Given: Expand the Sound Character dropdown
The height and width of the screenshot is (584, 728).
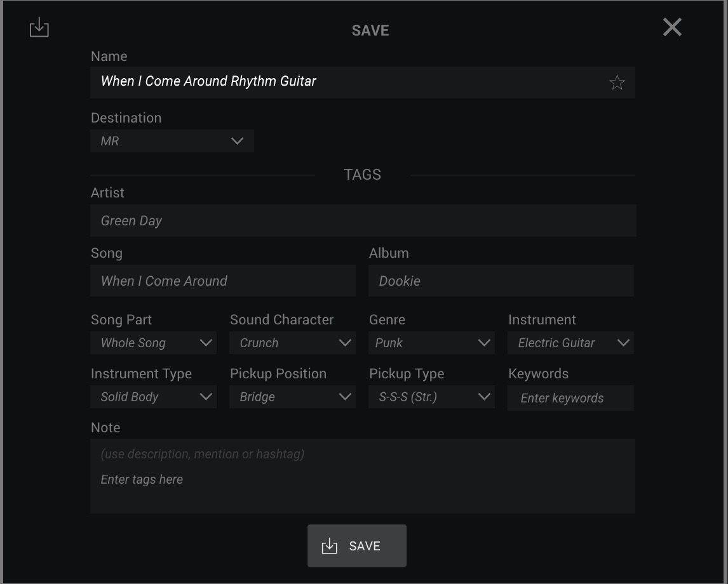Looking at the screenshot, I should tap(292, 343).
